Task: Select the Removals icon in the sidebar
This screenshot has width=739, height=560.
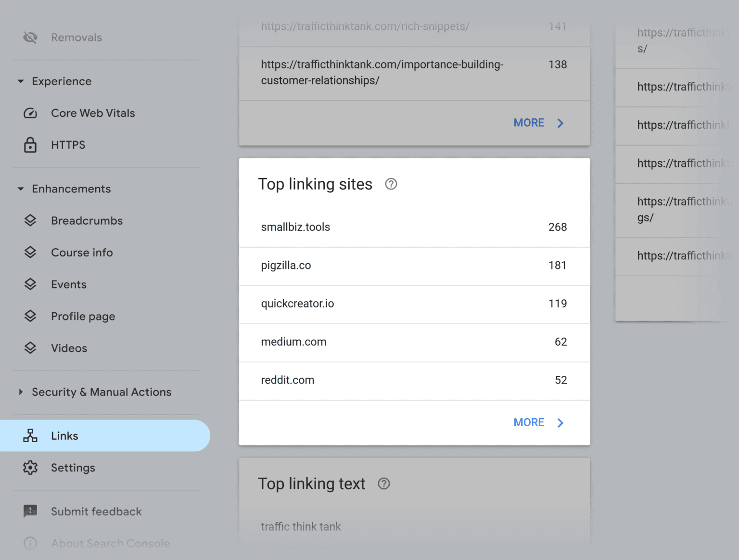Action: [30, 37]
